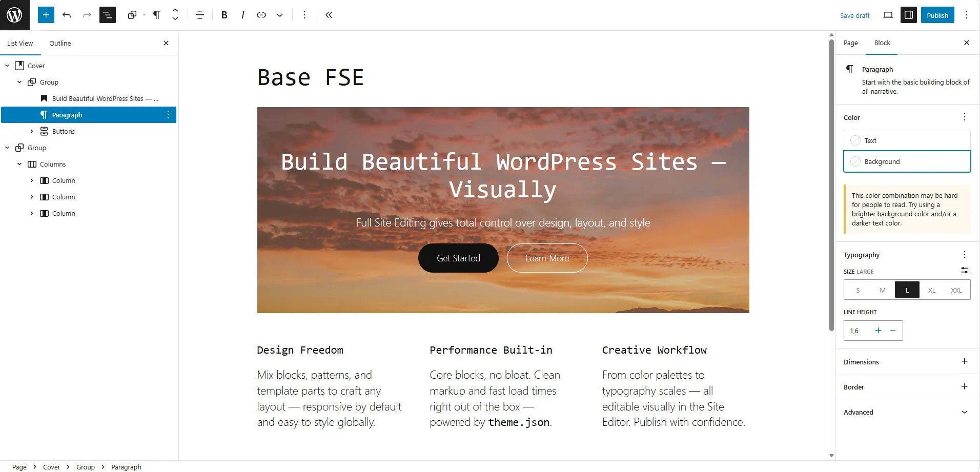
Task: Switch to custom typography size control
Action: point(964,271)
